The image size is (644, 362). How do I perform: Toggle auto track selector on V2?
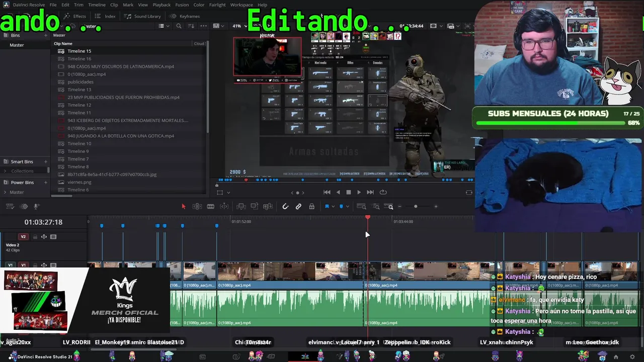pos(44,237)
